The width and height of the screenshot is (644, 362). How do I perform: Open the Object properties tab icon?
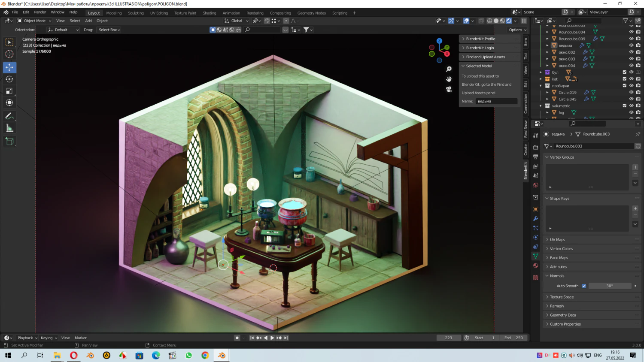[x=535, y=209]
